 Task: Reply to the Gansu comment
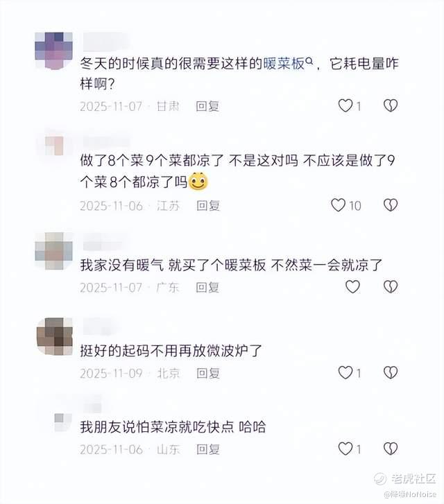tap(208, 106)
